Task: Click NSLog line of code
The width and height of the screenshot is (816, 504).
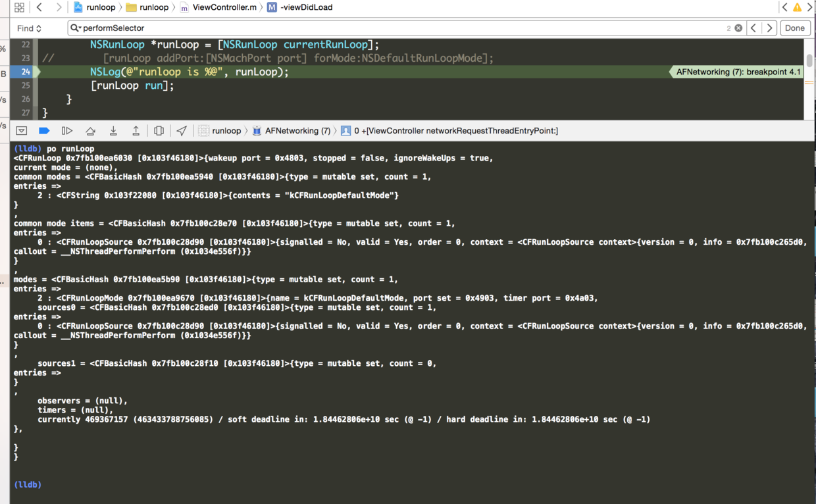Action: point(190,72)
